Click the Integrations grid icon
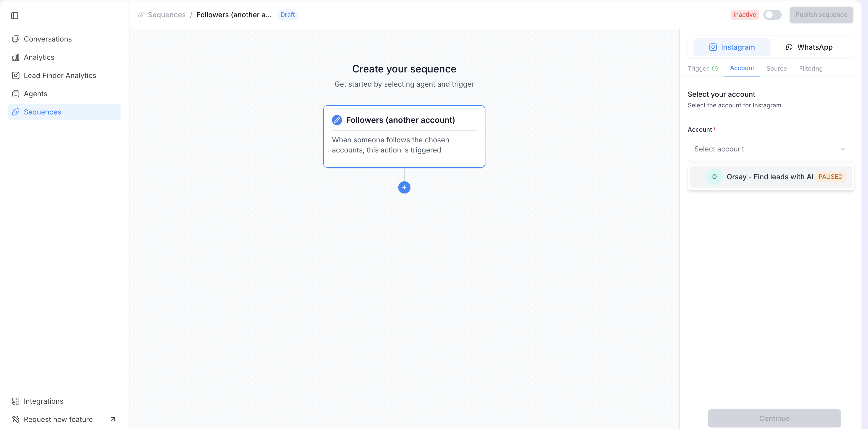The width and height of the screenshot is (868, 429). click(x=15, y=401)
